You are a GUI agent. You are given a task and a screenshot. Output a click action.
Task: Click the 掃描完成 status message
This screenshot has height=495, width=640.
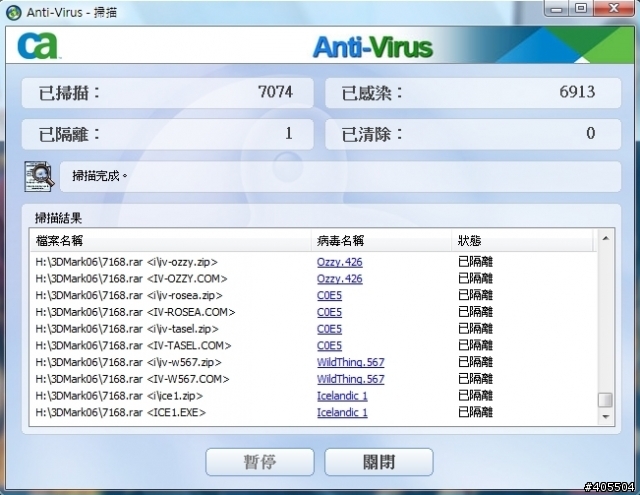[x=100, y=176]
